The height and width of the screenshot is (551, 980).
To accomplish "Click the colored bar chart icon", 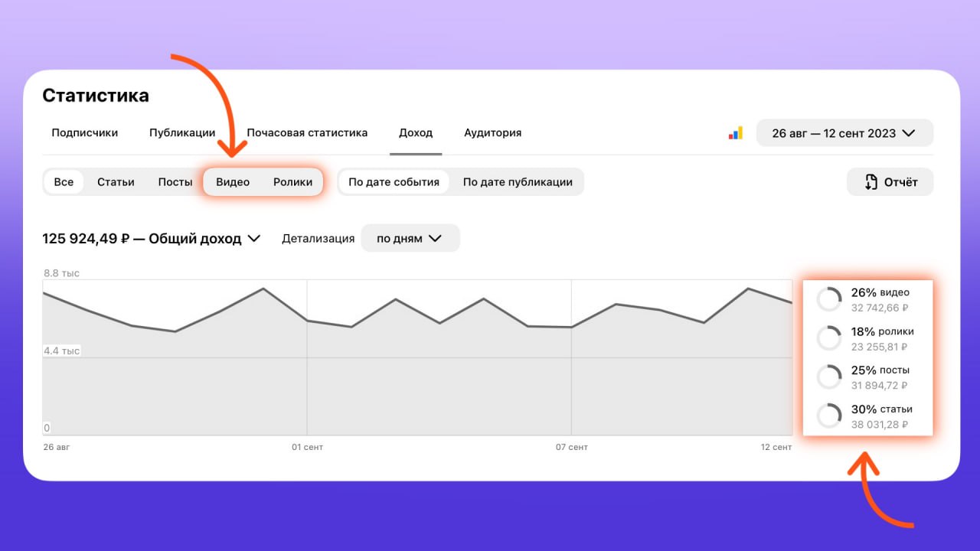I will pos(735,133).
